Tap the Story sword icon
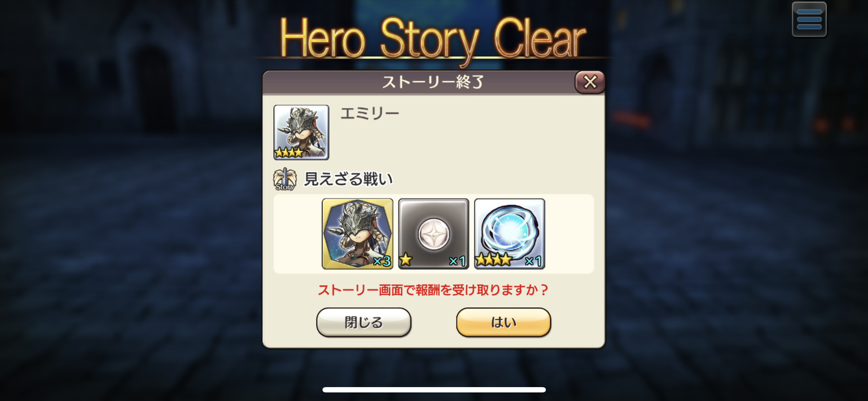Viewport: 868px width, 401px height. point(285,179)
